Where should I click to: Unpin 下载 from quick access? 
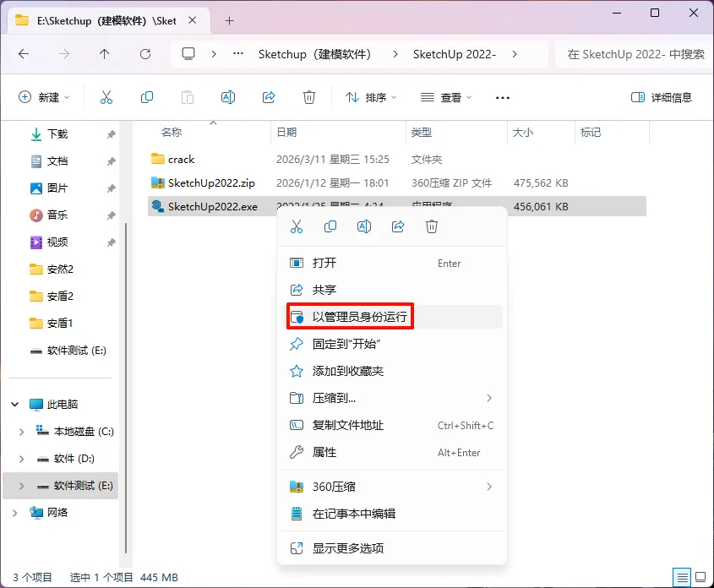point(111,134)
